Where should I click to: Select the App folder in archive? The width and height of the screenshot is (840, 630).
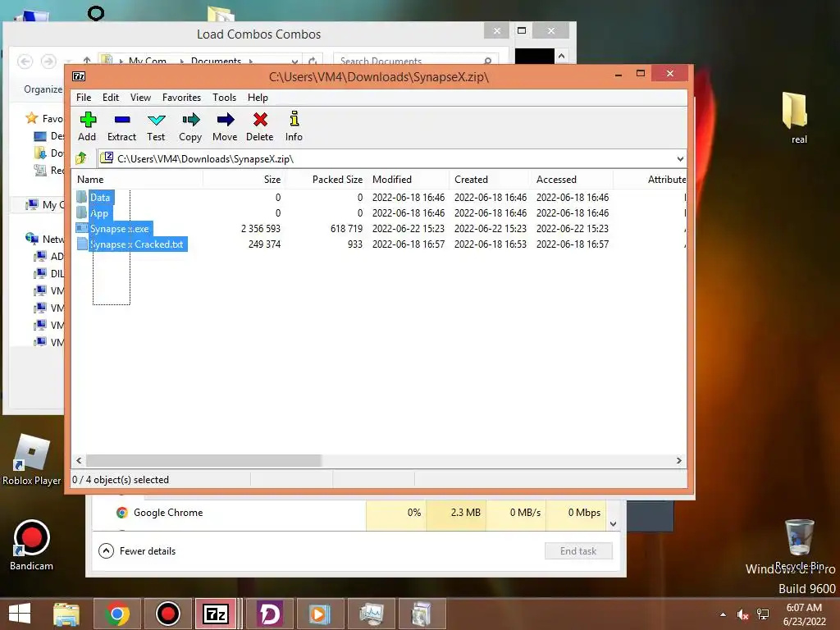[x=99, y=213]
